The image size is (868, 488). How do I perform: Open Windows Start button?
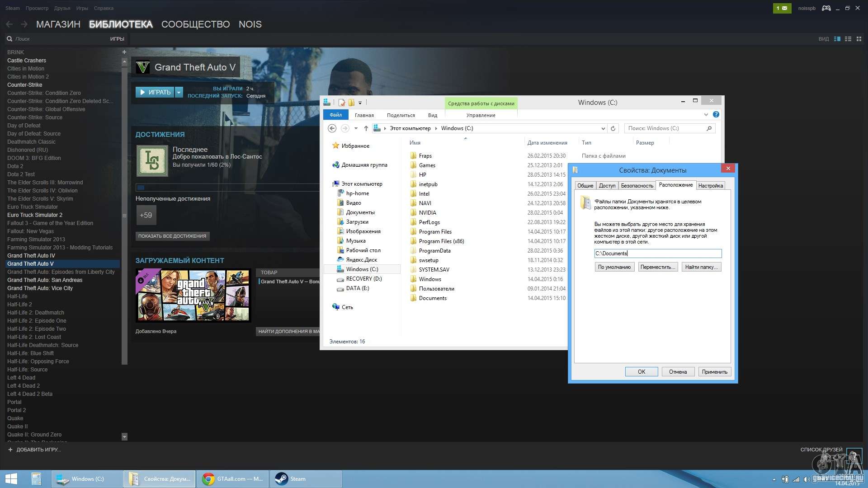(x=11, y=479)
